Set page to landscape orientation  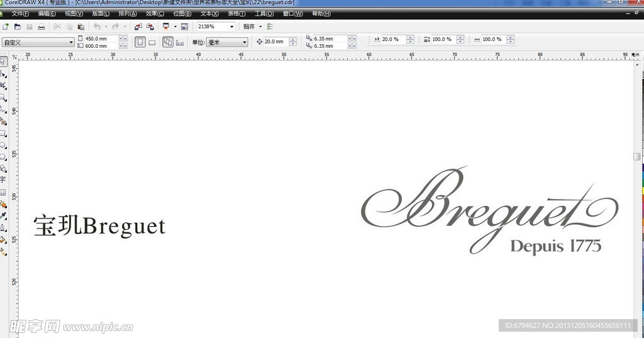152,42
